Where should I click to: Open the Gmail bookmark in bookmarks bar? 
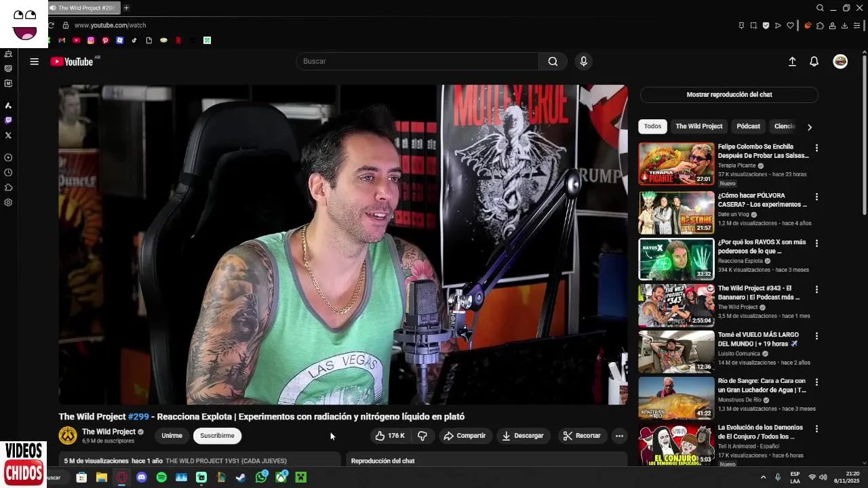(62, 40)
